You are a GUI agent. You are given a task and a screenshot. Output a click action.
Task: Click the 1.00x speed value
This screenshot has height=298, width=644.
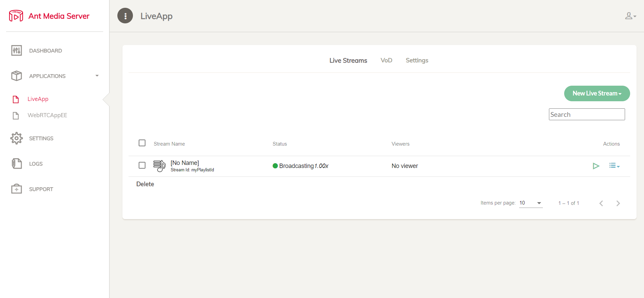pyautogui.click(x=321, y=166)
